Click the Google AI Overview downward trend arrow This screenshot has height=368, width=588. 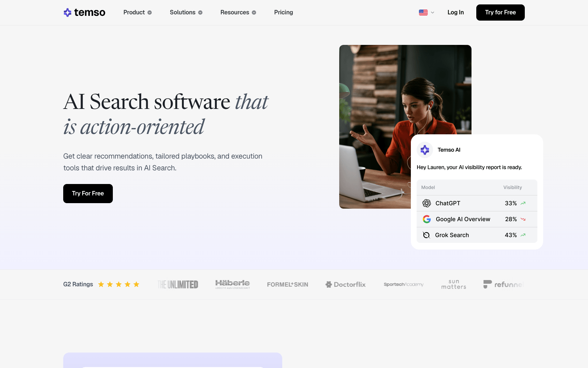tap(523, 219)
